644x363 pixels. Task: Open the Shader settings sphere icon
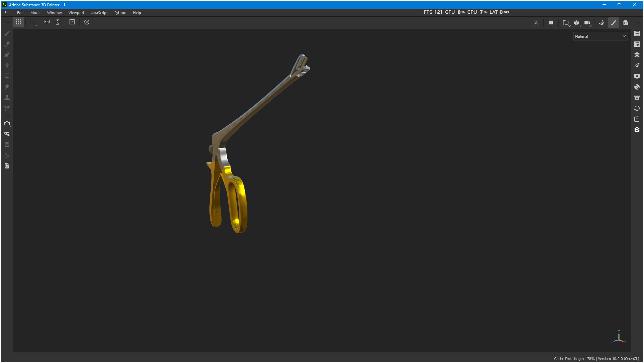point(637,87)
